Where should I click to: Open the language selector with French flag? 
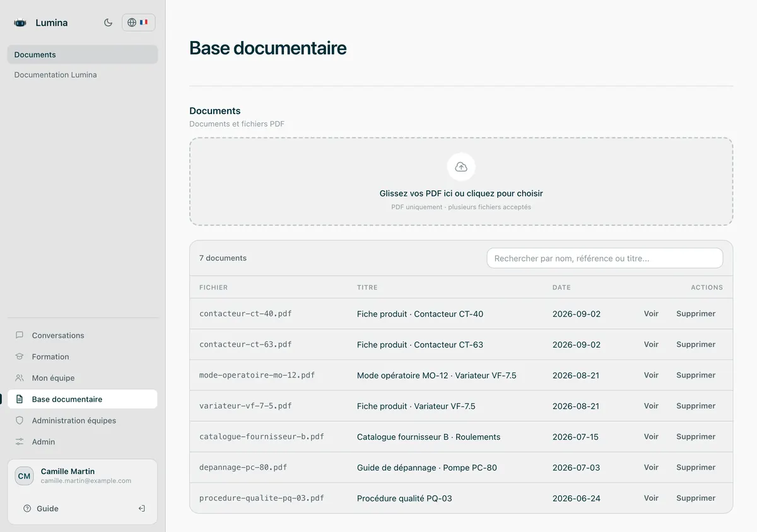pyautogui.click(x=138, y=23)
